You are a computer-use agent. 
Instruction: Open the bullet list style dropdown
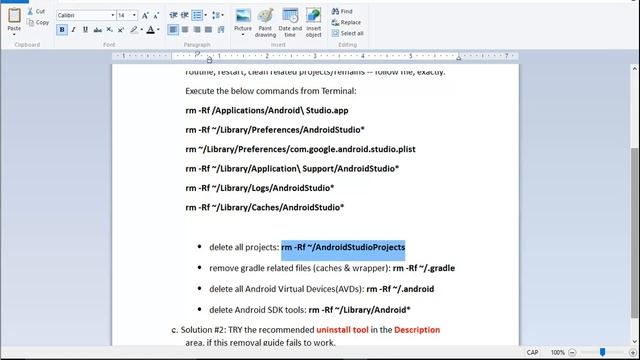pyautogui.click(x=205, y=16)
